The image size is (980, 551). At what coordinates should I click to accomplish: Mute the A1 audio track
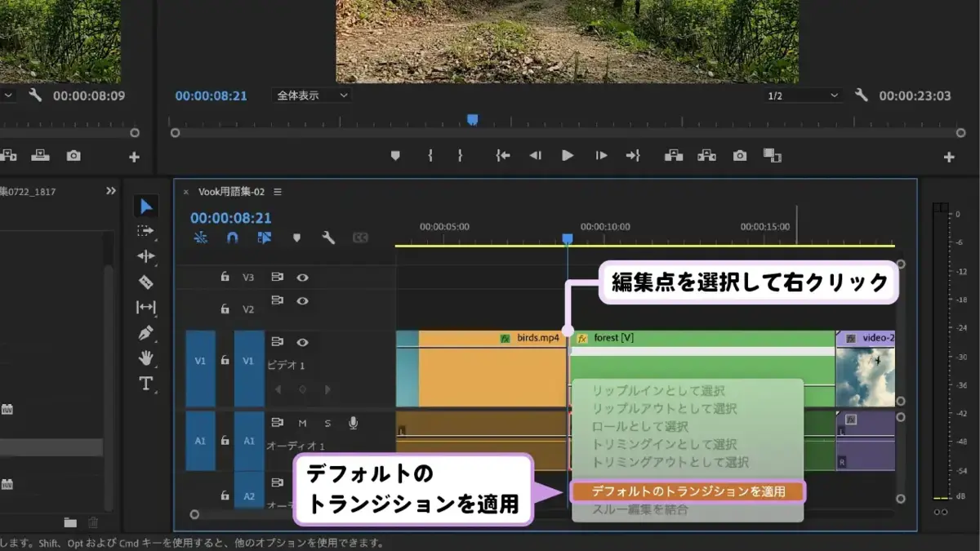(302, 423)
